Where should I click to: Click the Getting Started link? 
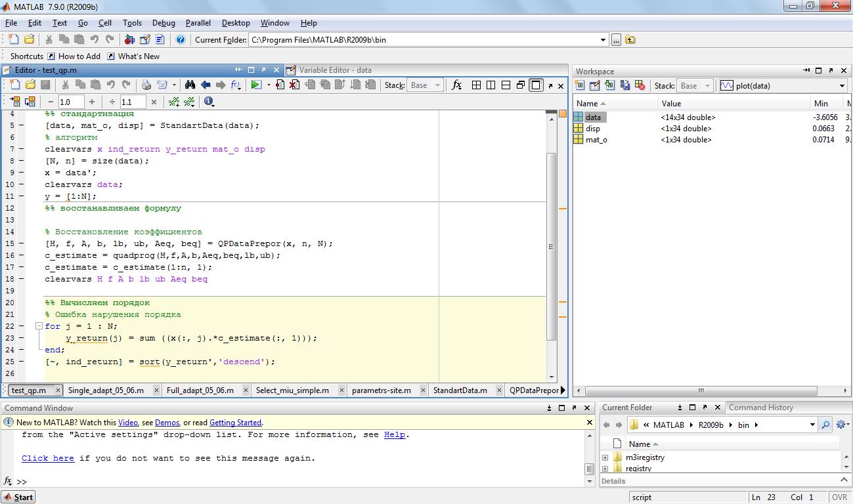(235, 423)
